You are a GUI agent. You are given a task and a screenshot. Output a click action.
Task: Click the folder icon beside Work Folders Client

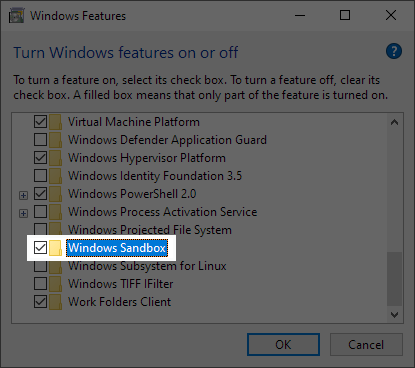pyautogui.click(x=55, y=302)
